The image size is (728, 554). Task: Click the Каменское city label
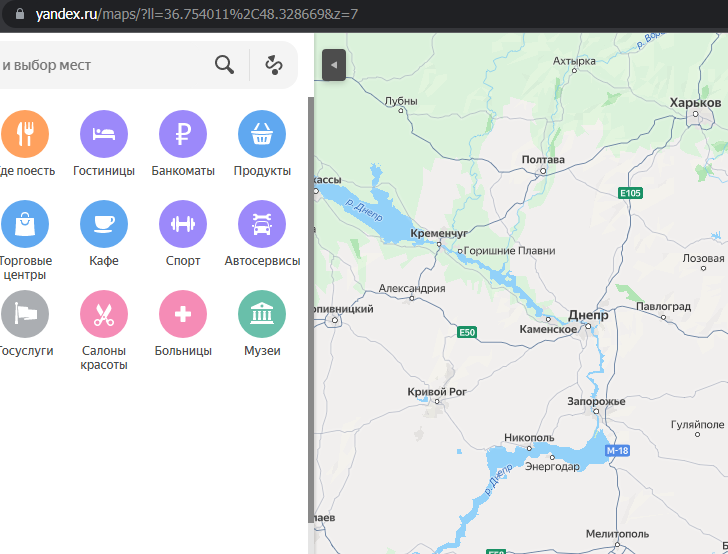548,329
